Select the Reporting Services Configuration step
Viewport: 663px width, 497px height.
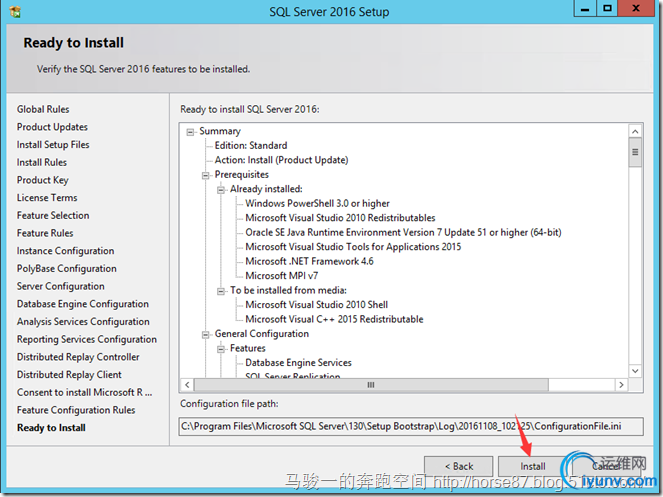(x=87, y=340)
